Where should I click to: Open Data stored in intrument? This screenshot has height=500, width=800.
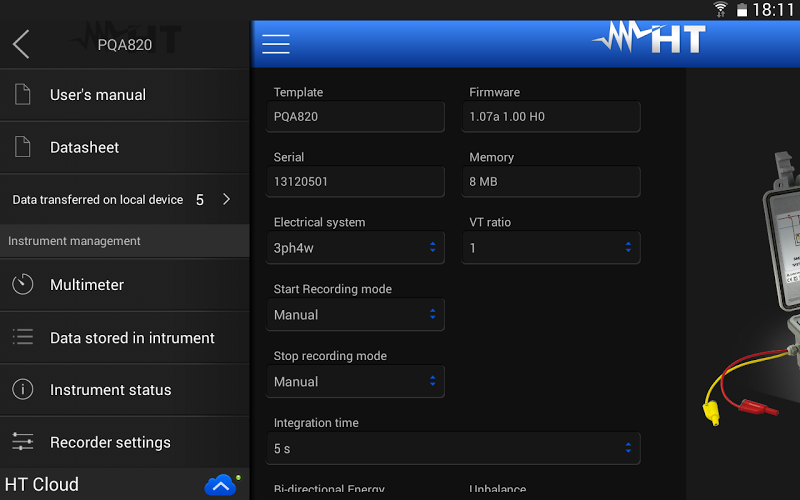[124, 338]
